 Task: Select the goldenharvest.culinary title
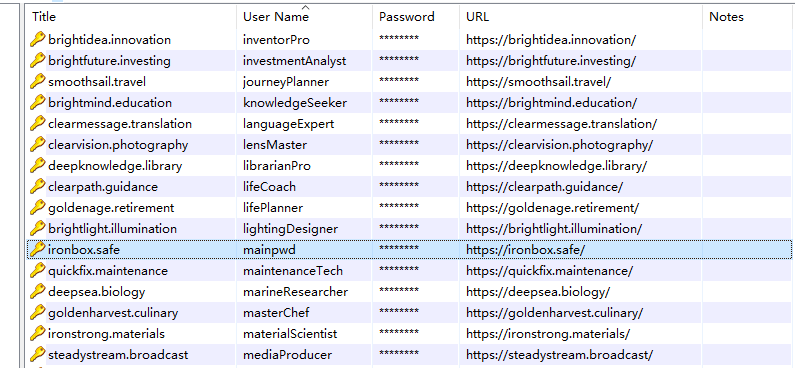pos(113,313)
